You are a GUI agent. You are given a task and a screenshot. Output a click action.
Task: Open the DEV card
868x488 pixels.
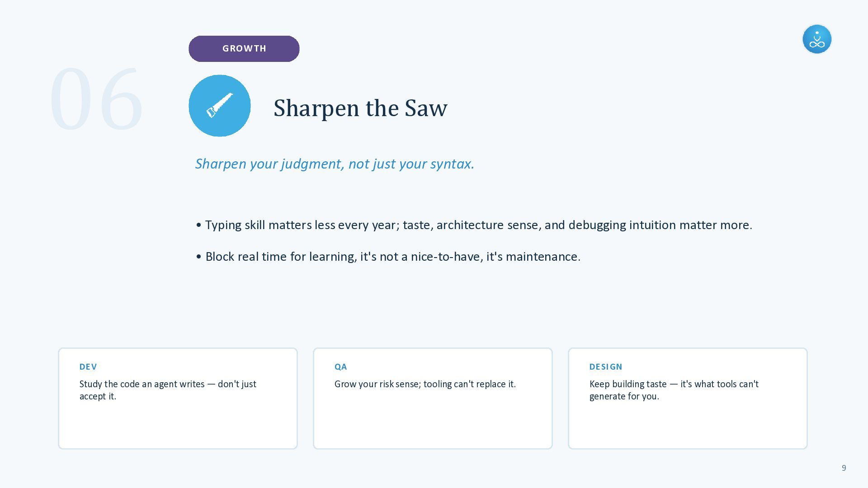(x=178, y=399)
